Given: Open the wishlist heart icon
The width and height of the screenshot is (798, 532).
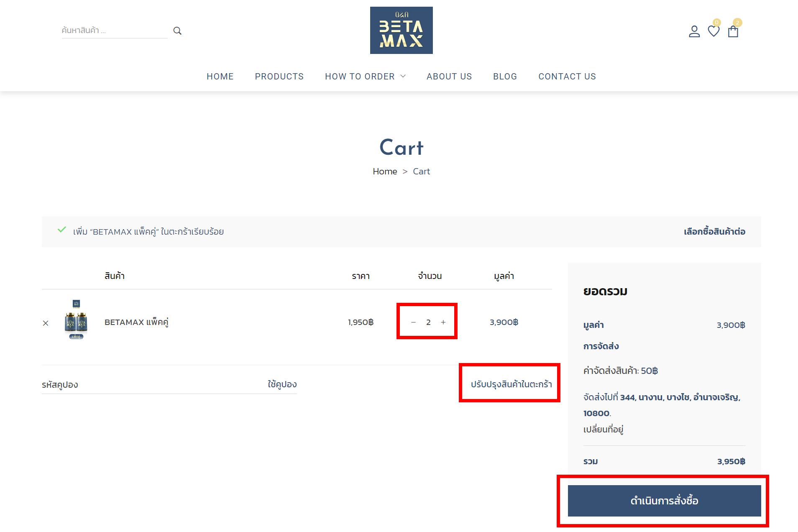Looking at the screenshot, I should pyautogui.click(x=714, y=31).
